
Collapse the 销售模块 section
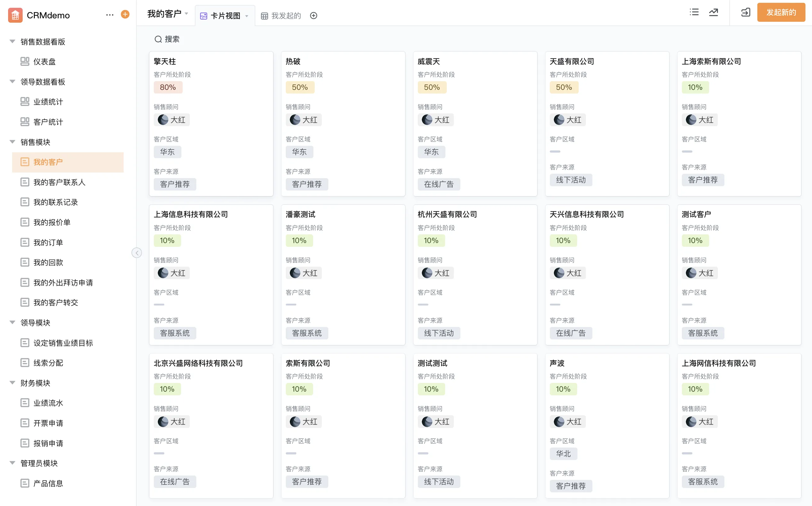[x=12, y=142]
